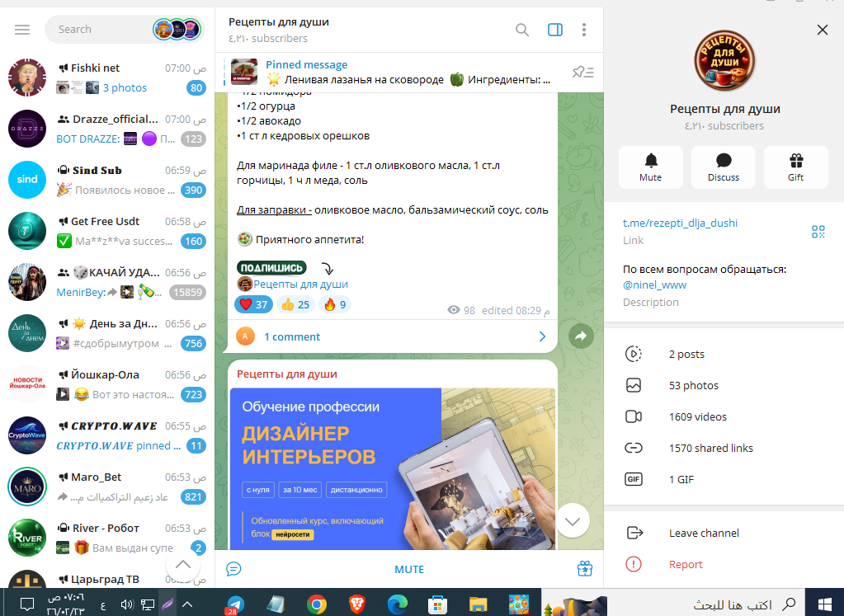844x616 pixels.
Task: Open the hamburger main menu
Action: coord(22,30)
